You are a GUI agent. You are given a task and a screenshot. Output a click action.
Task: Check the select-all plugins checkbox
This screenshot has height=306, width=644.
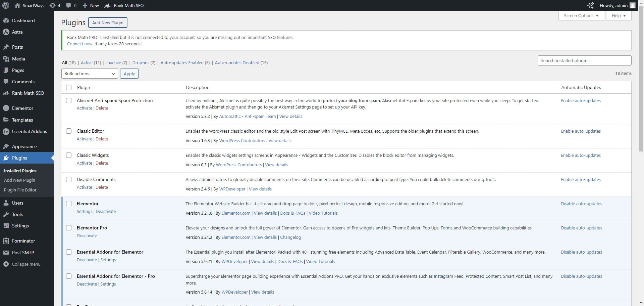click(69, 87)
